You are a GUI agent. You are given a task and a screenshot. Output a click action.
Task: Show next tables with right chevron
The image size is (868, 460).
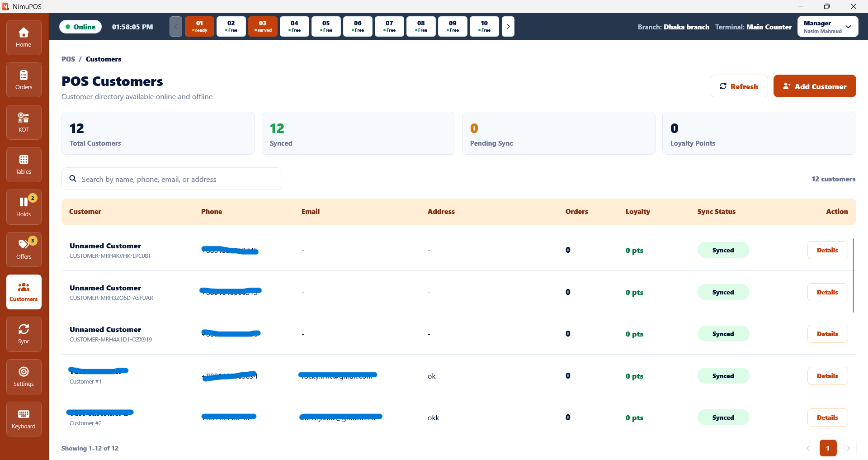tap(508, 27)
